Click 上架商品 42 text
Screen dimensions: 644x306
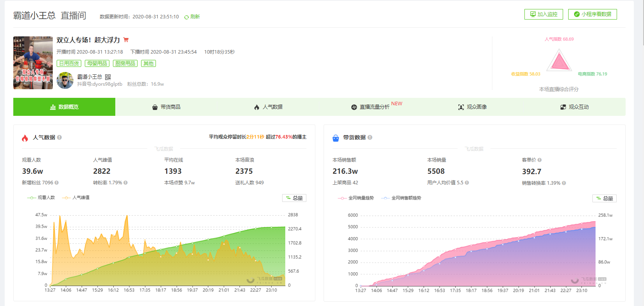point(345,183)
